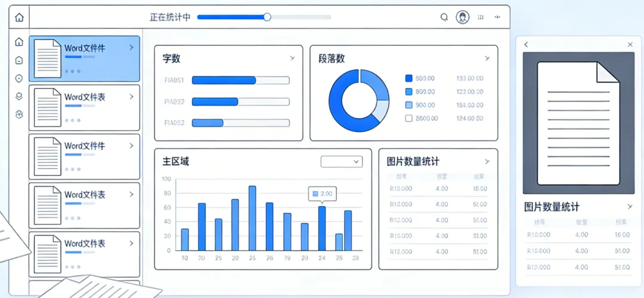Select the highlighted Word文件件 file card
The image size is (644, 298).
click(84, 59)
